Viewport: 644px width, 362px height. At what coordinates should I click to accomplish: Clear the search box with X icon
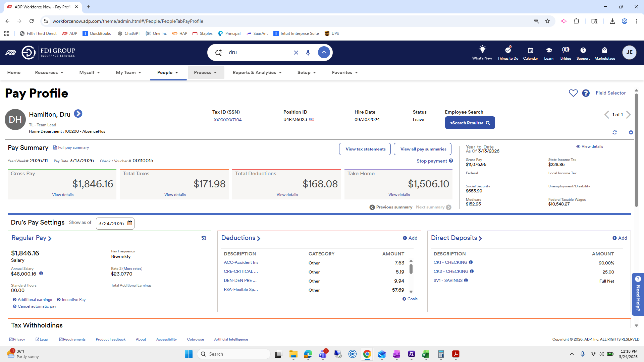pos(296,53)
